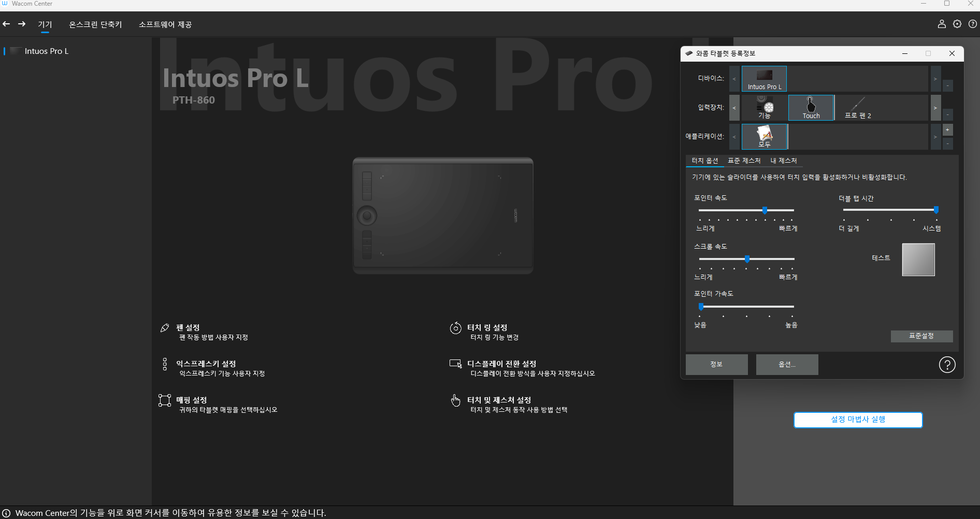Switch to 온스크린 단축키 tab
This screenshot has height=519, width=980.
(95, 24)
